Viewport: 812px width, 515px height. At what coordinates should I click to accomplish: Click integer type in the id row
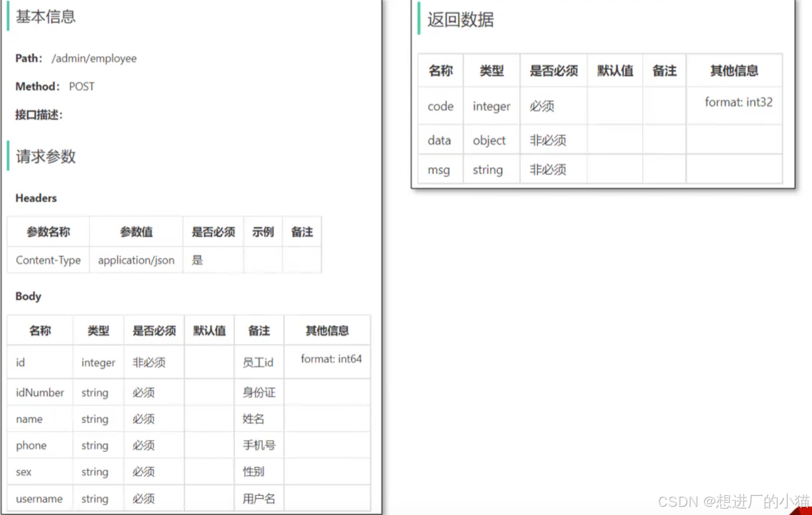point(98,363)
